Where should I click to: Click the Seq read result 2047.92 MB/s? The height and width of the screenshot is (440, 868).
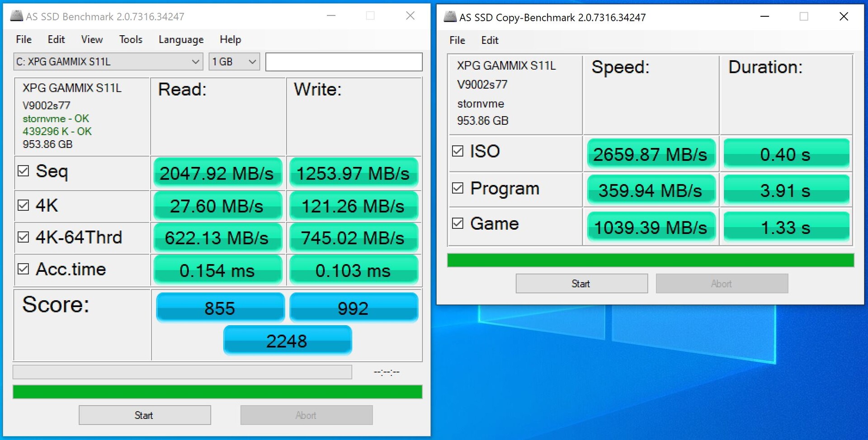click(218, 173)
